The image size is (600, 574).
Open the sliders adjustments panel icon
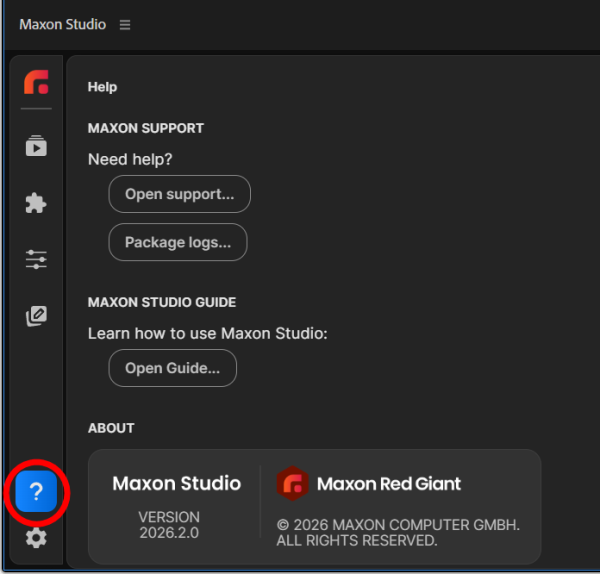click(36, 259)
